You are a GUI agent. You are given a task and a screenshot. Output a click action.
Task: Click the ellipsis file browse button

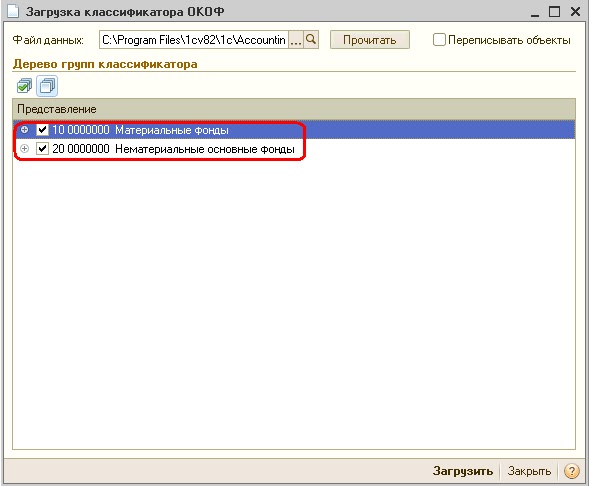[296, 40]
